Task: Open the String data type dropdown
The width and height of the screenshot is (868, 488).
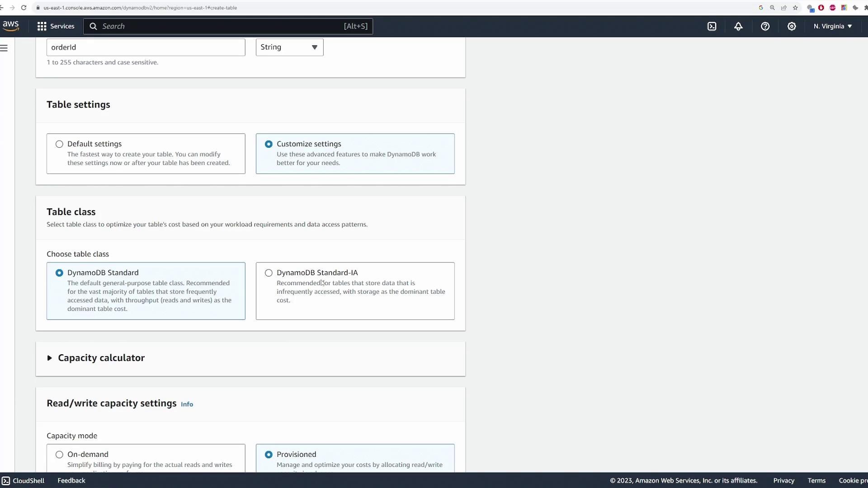Action: point(289,47)
